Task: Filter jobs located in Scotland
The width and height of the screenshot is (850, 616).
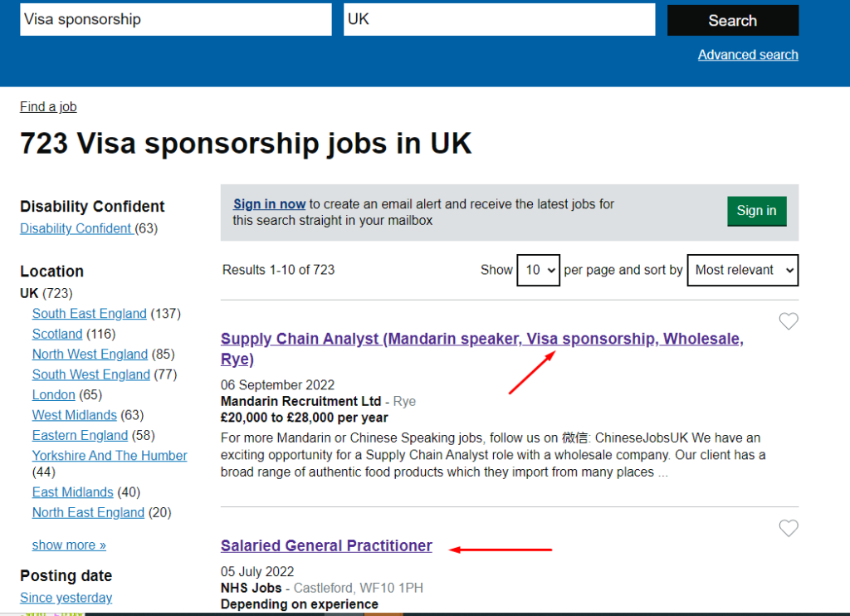Action: click(56, 334)
